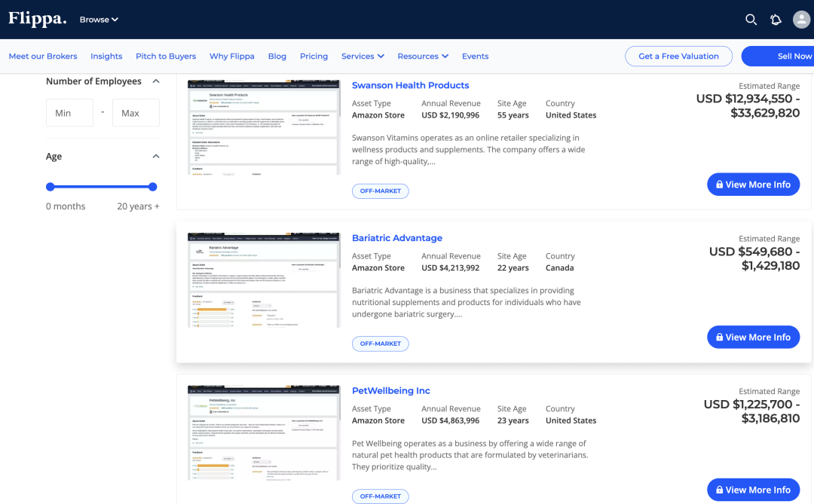View More Info for Bariatric Advantage
The width and height of the screenshot is (814, 504).
[753, 337]
